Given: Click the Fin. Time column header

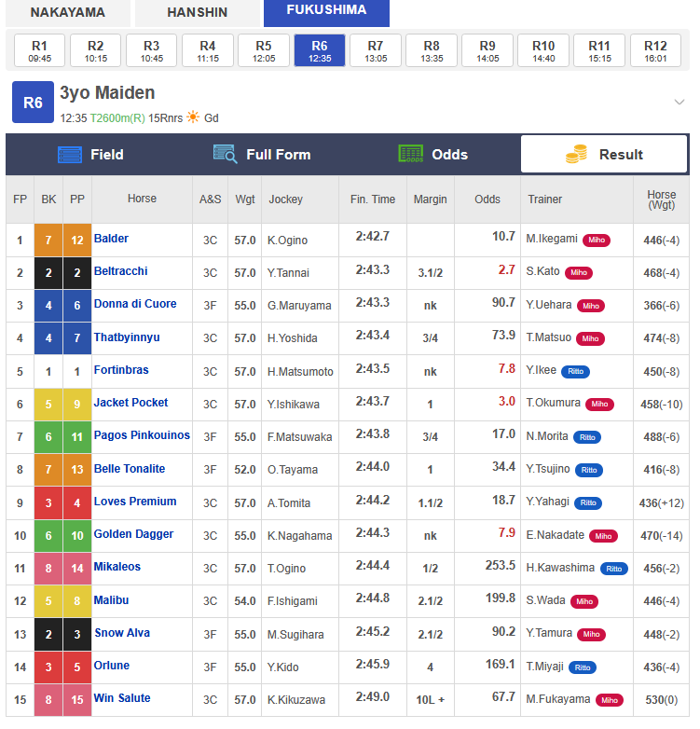Looking at the screenshot, I should point(373,199).
